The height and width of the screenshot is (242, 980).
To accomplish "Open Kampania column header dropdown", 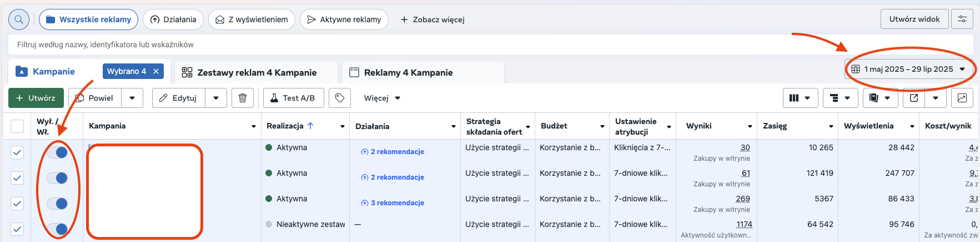I will point(254,126).
